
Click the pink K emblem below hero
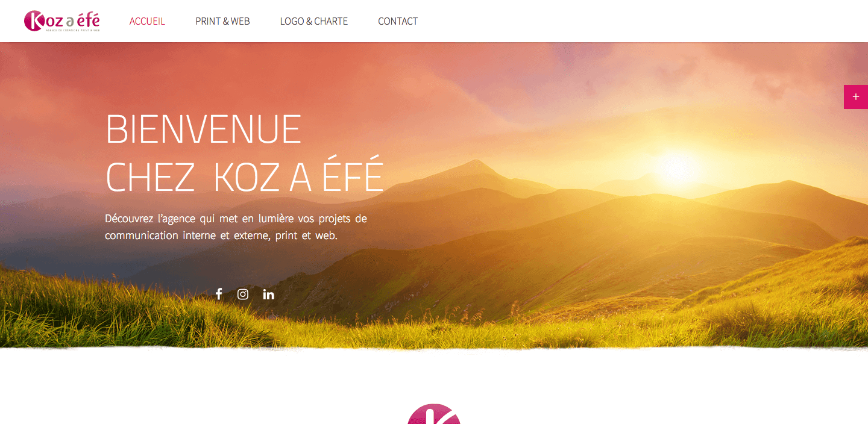click(x=434, y=414)
